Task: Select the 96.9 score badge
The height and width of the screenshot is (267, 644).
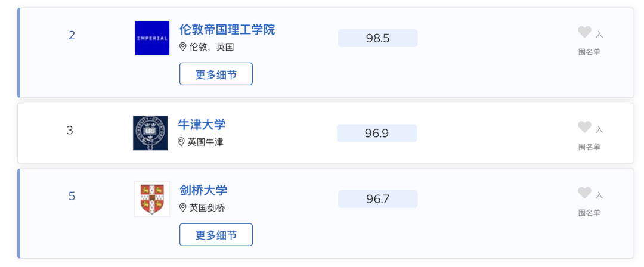Action: (377, 133)
